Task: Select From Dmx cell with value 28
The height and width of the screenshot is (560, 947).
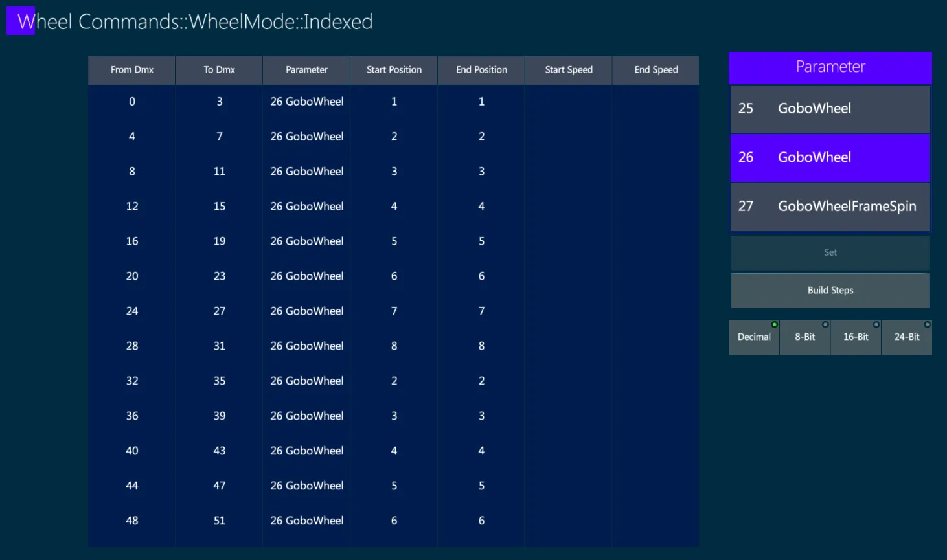Action: [x=132, y=346]
